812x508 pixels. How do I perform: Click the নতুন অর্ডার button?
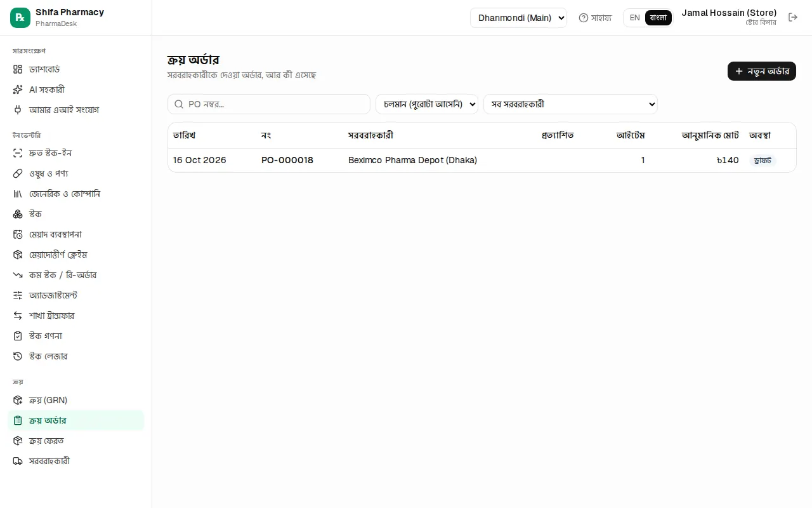pos(762,71)
